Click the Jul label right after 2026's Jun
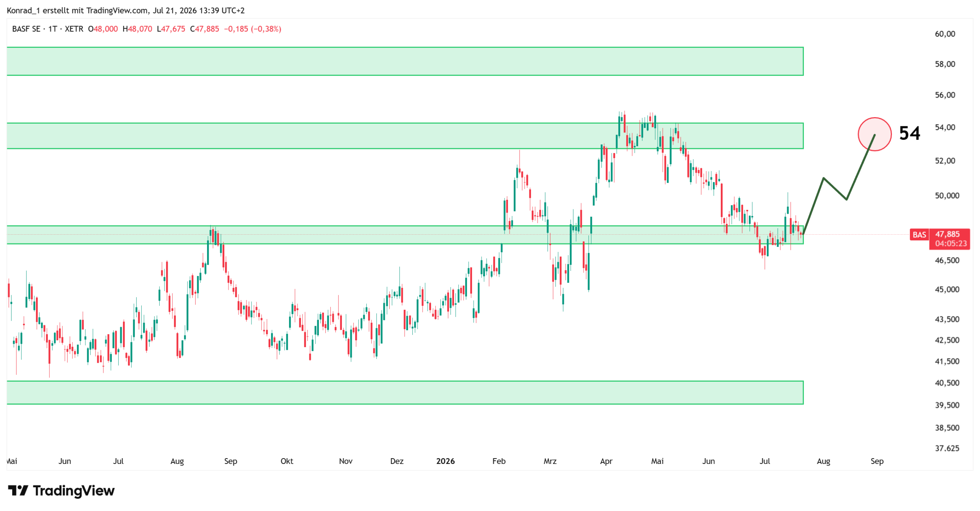This screenshot has height=511, width=980. point(764,461)
